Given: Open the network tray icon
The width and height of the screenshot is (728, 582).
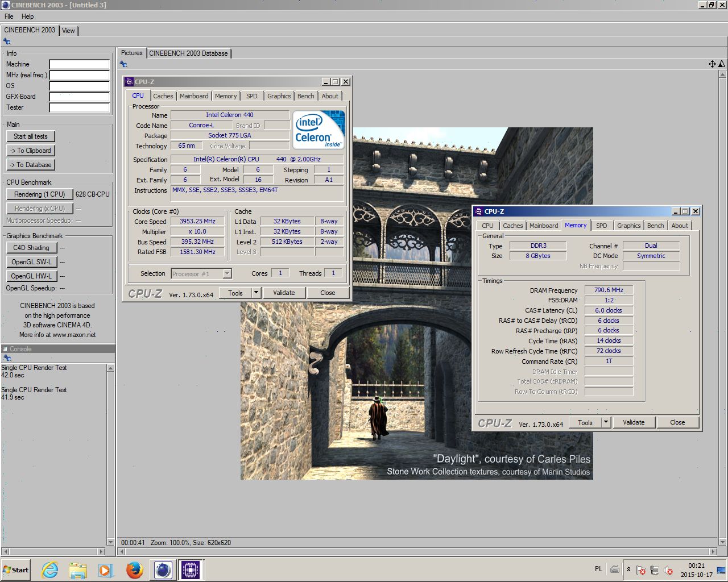Looking at the screenshot, I should [655, 569].
